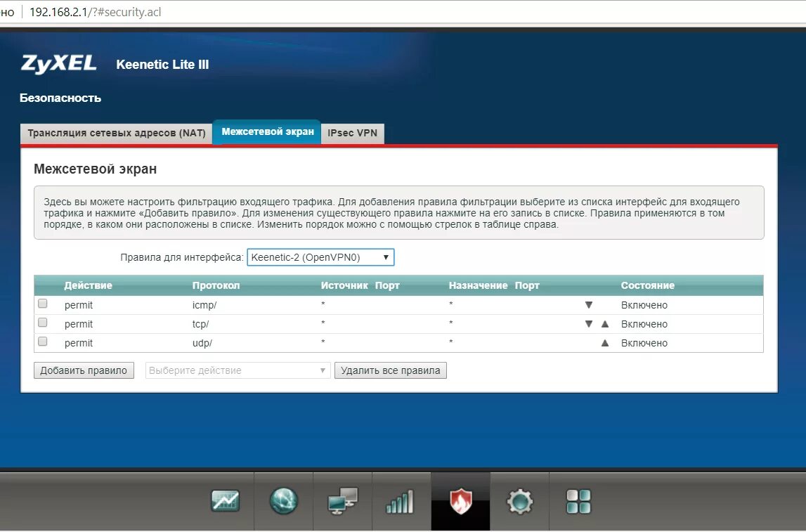
Task: Click 'Включено' status in udp row
Action: (644, 343)
